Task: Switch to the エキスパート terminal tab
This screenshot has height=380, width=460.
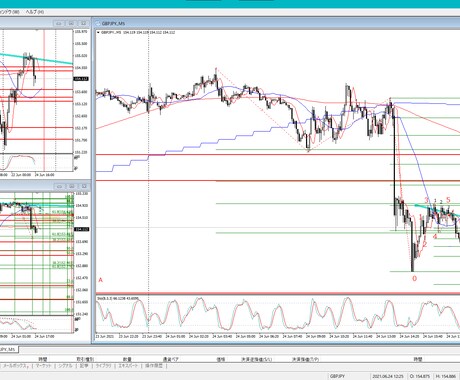Action: click(x=128, y=366)
